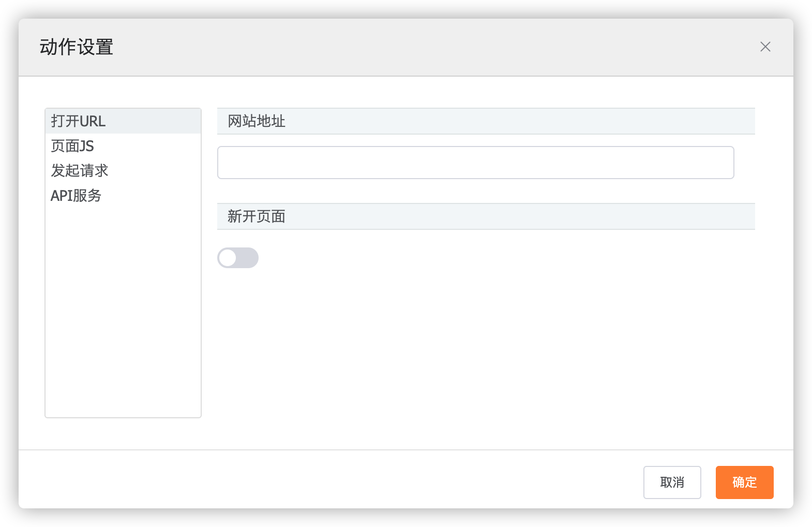812x527 pixels.
Task: Close the 动作设置 dialog with X icon
Action: [765, 47]
